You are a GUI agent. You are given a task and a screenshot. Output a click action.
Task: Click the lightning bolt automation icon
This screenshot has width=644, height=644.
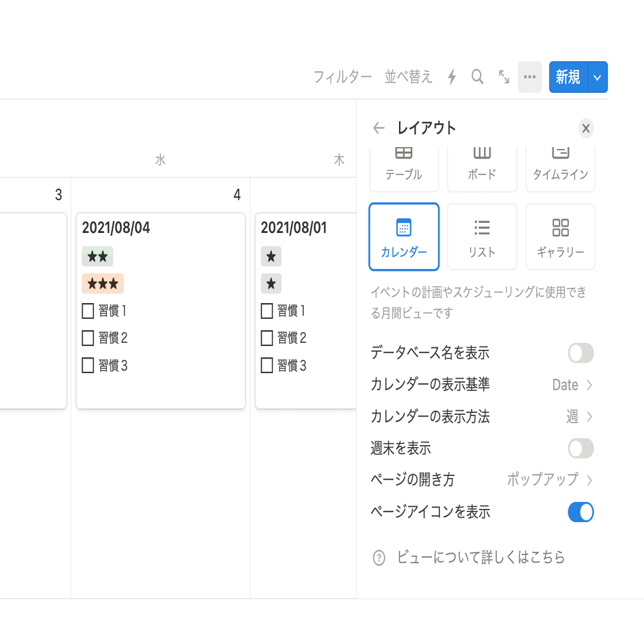click(x=452, y=77)
